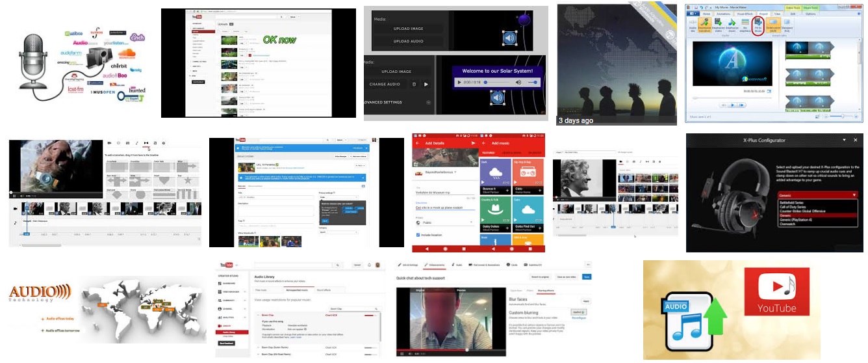Click the Upload button in the Audio Library header

coord(357,265)
